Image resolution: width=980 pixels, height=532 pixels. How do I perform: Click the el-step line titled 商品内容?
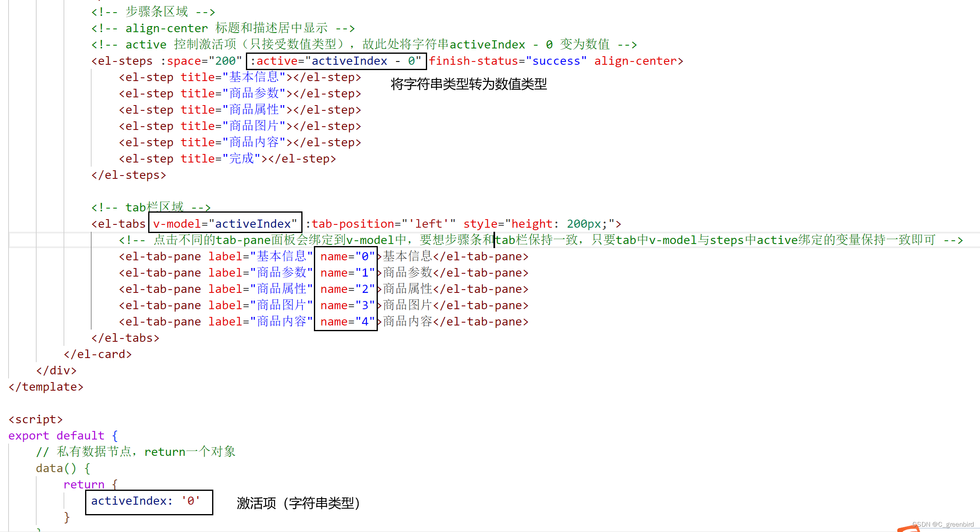240,142
